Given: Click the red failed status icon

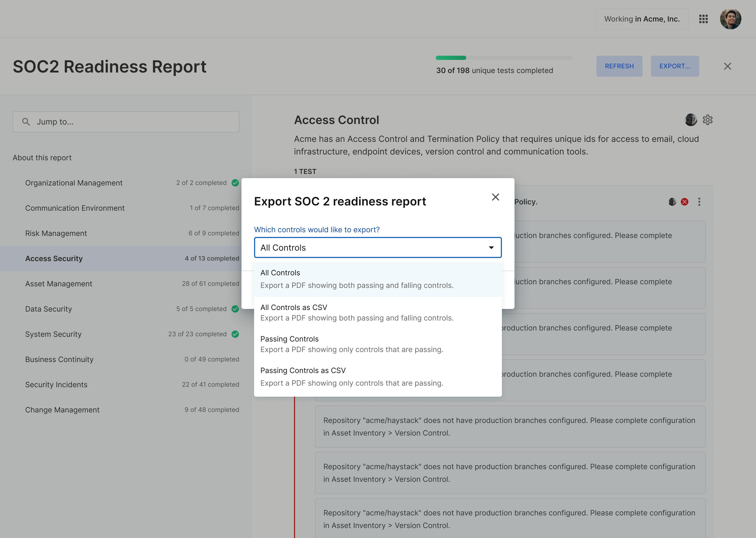Looking at the screenshot, I should (685, 202).
